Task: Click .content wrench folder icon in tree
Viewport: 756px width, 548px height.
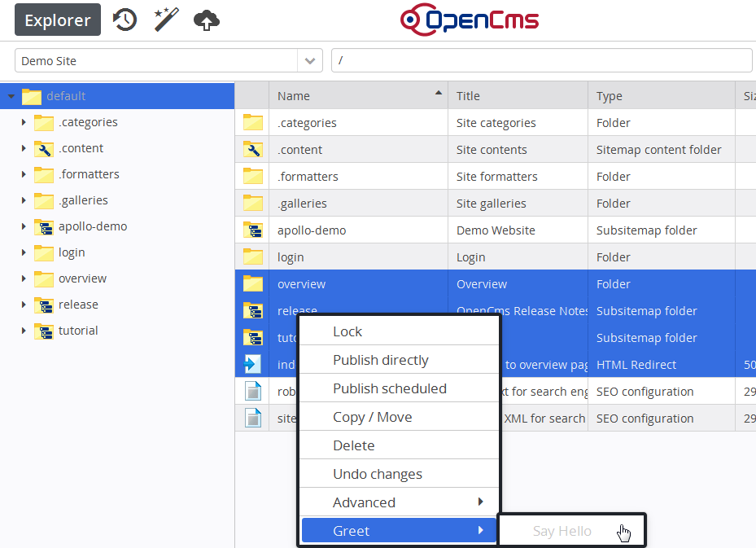Action: pyautogui.click(x=44, y=148)
